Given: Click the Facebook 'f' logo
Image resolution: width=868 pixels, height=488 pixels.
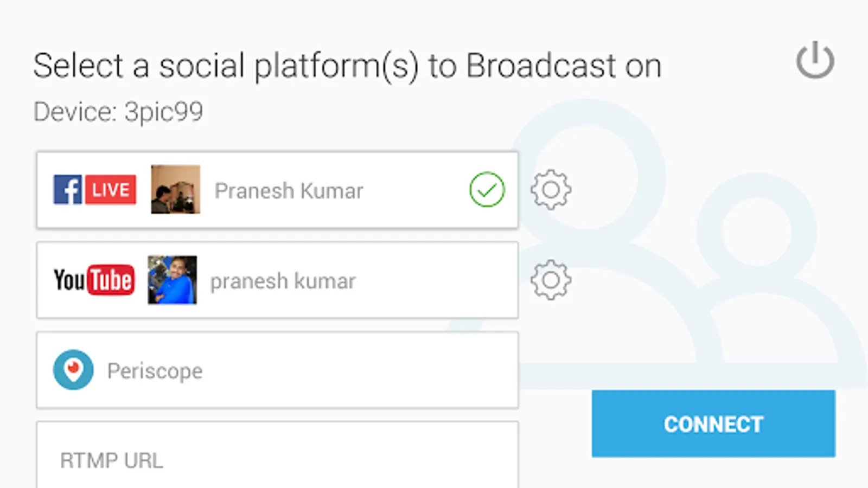Looking at the screenshot, I should [x=67, y=190].
